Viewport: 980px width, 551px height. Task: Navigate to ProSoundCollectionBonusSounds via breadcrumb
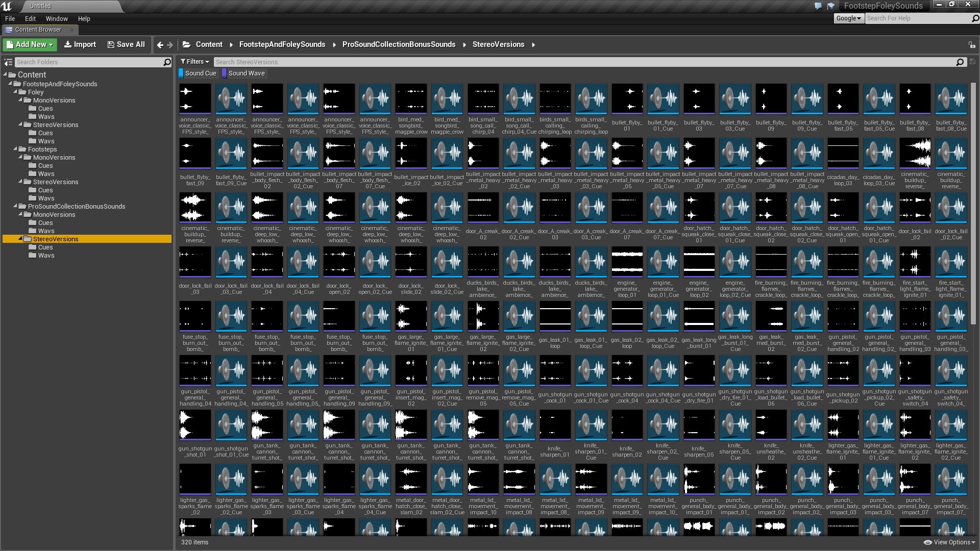pos(399,44)
